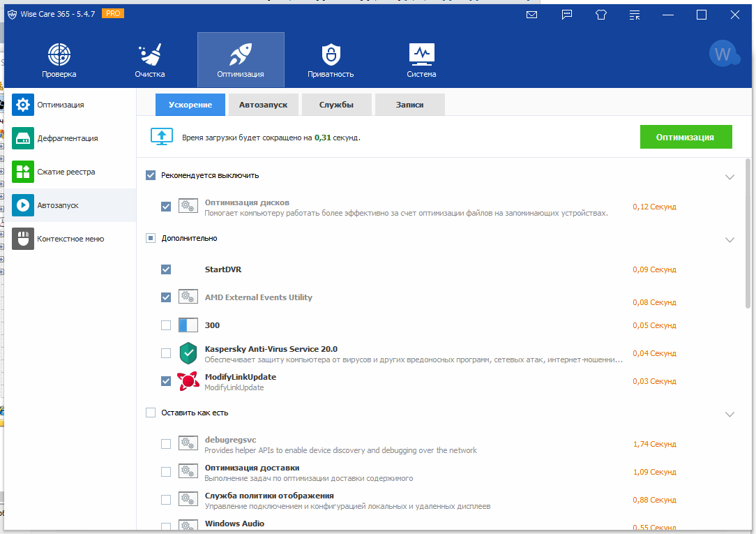
Task: Check the Kaspersky Anti-Virus Service checkbox
Action: [x=166, y=353]
